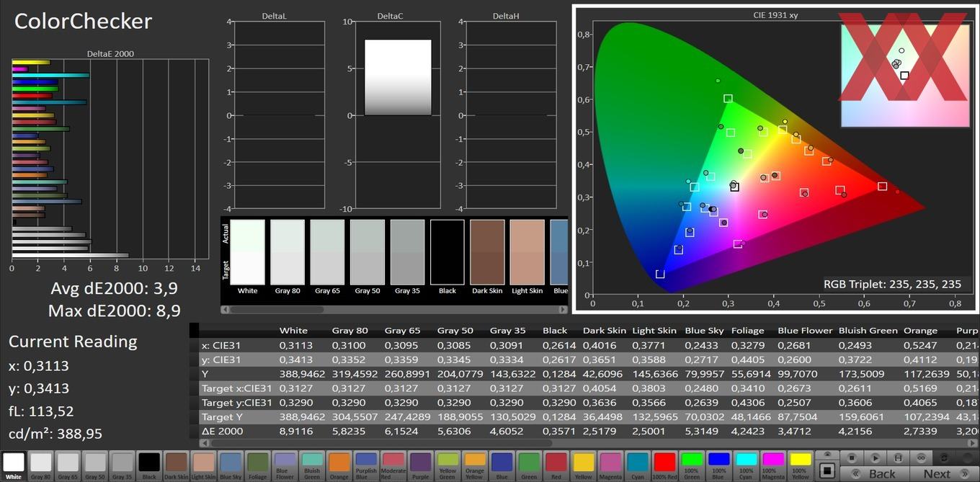
Task: Select the Gray 50 patch in the bottom strip
Action: 95,465
